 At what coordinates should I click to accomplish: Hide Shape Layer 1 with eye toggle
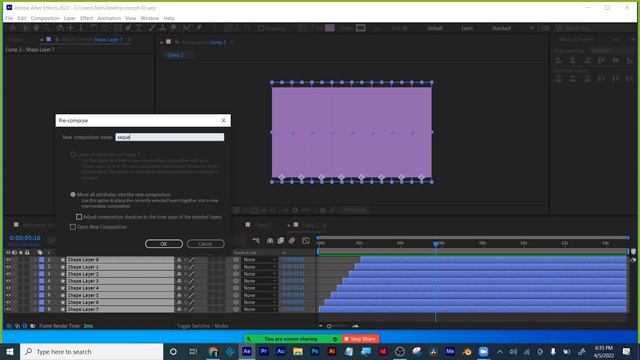point(8,267)
